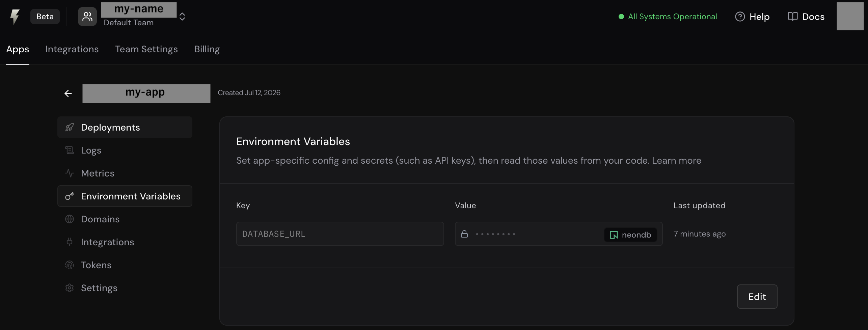Click the my-name team label
Image resolution: width=868 pixels, height=330 pixels.
(x=139, y=9)
